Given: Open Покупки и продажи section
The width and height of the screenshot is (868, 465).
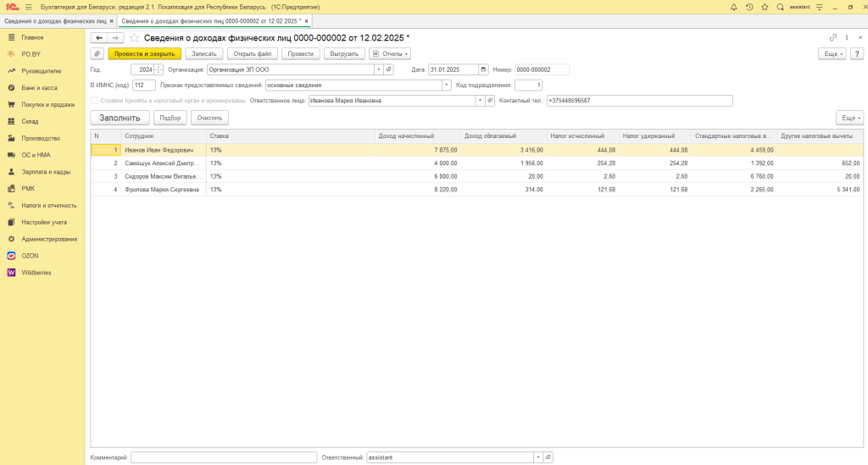Looking at the screenshot, I should click(47, 104).
